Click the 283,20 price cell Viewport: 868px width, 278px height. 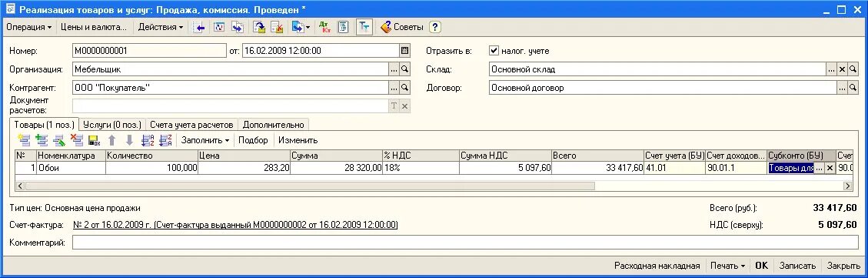(244, 168)
